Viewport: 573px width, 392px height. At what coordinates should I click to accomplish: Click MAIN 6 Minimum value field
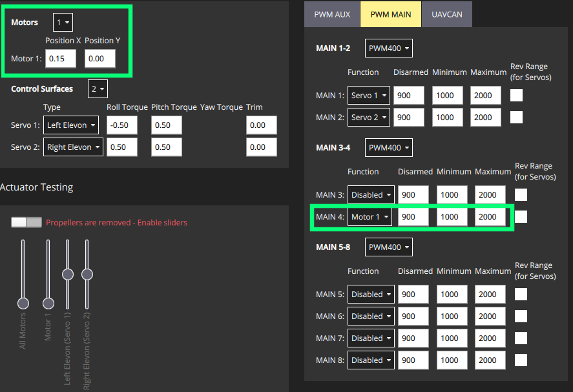[x=452, y=316]
